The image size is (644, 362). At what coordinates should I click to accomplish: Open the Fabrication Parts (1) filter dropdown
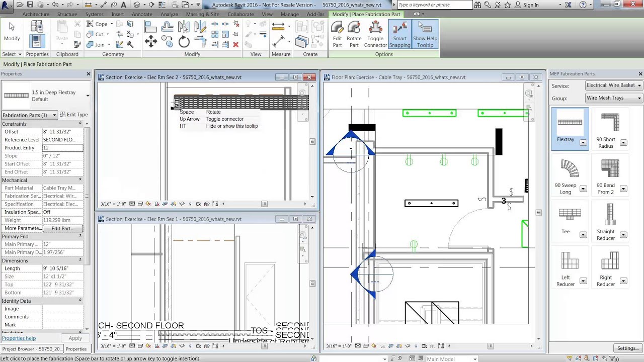[x=29, y=115]
